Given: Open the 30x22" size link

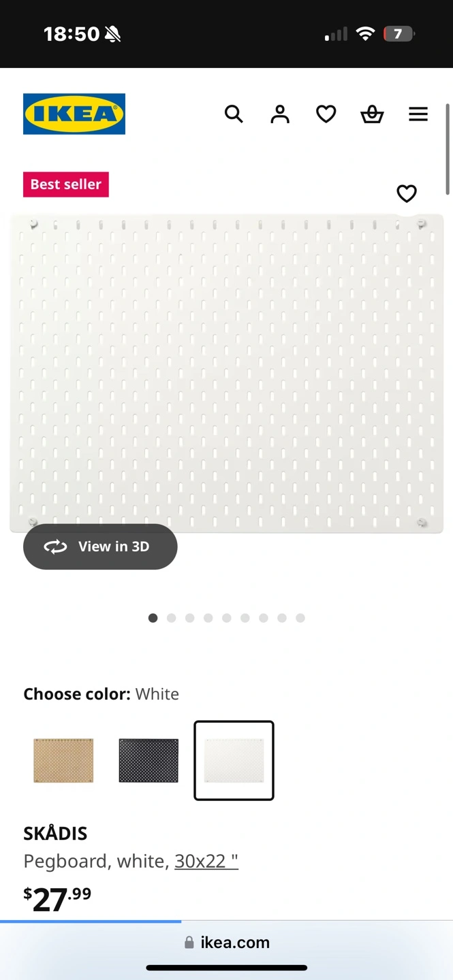Looking at the screenshot, I should point(206,861).
